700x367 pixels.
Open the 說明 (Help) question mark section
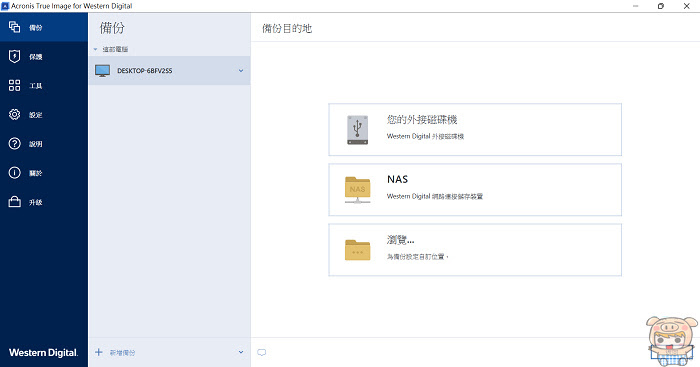tap(44, 144)
